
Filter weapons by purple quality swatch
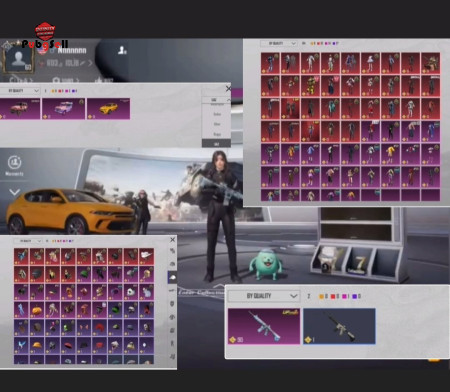pyautogui.click(x=355, y=296)
